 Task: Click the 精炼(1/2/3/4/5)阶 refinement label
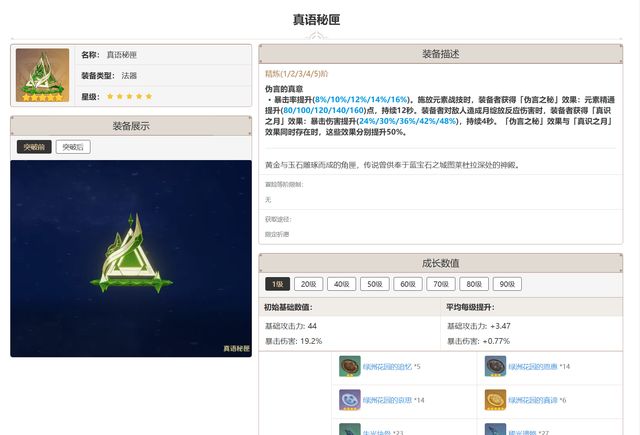click(296, 74)
